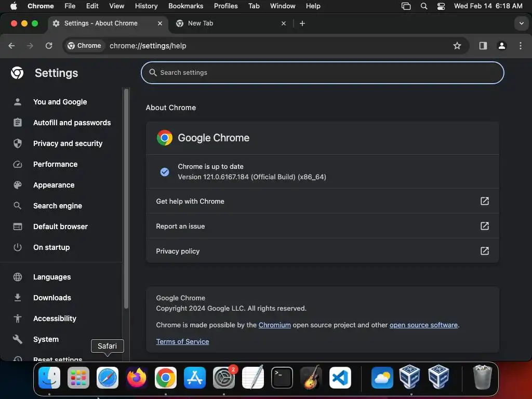
Task: Close the New Tab tab
Action: tap(284, 23)
